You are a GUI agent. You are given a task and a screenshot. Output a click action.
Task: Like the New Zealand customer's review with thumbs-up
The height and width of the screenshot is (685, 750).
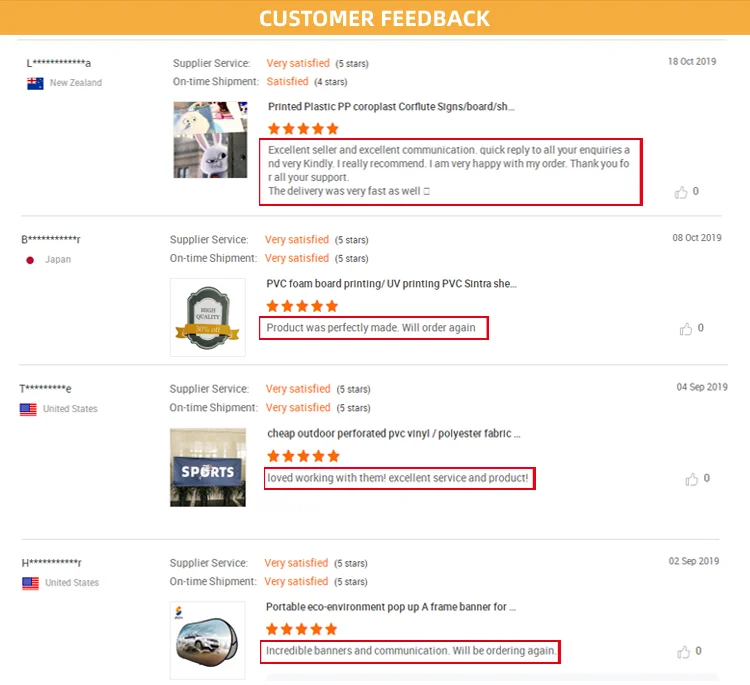tap(681, 192)
